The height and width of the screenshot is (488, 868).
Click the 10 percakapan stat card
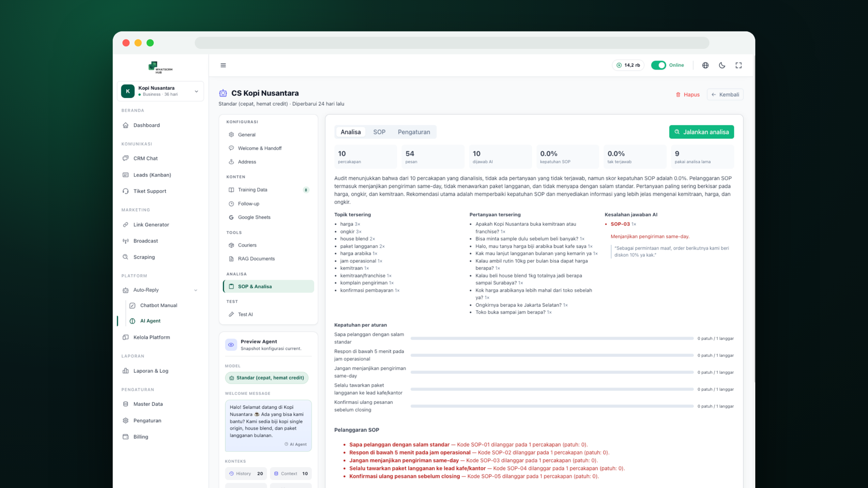coord(365,157)
